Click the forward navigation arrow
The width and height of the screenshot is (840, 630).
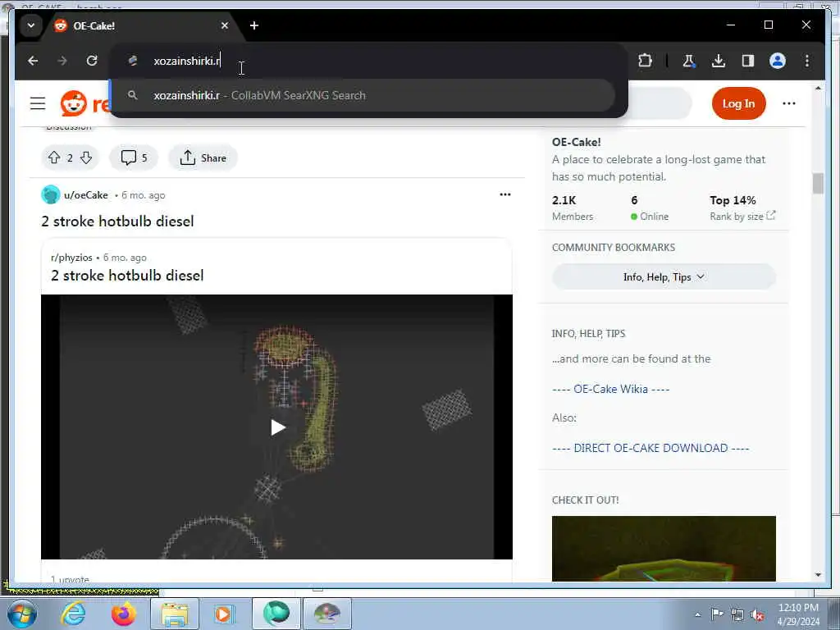[62, 61]
